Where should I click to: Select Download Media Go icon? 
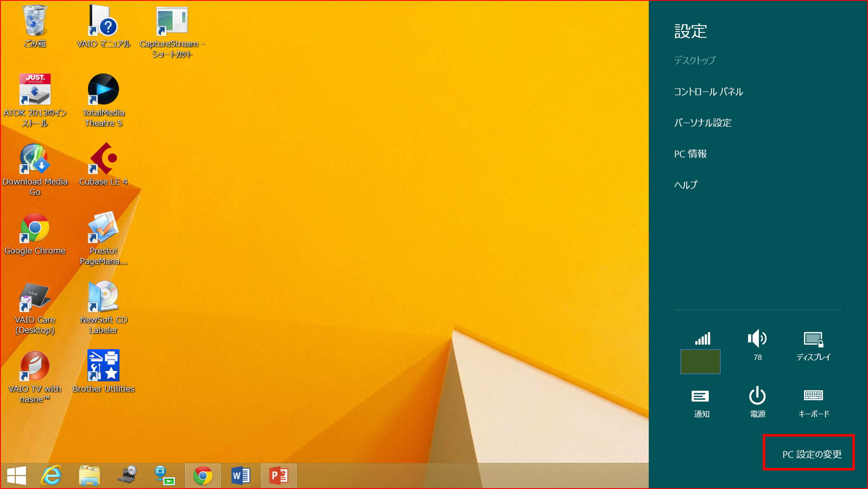(x=35, y=169)
